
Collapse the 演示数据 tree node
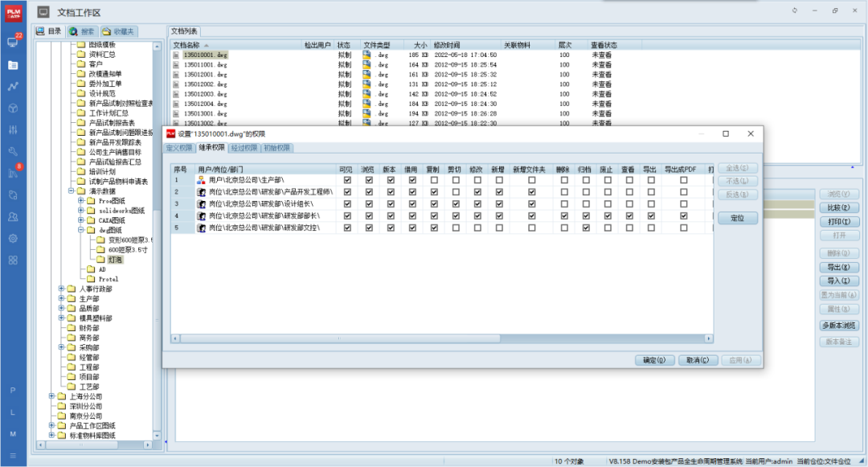(x=71, y=192)
